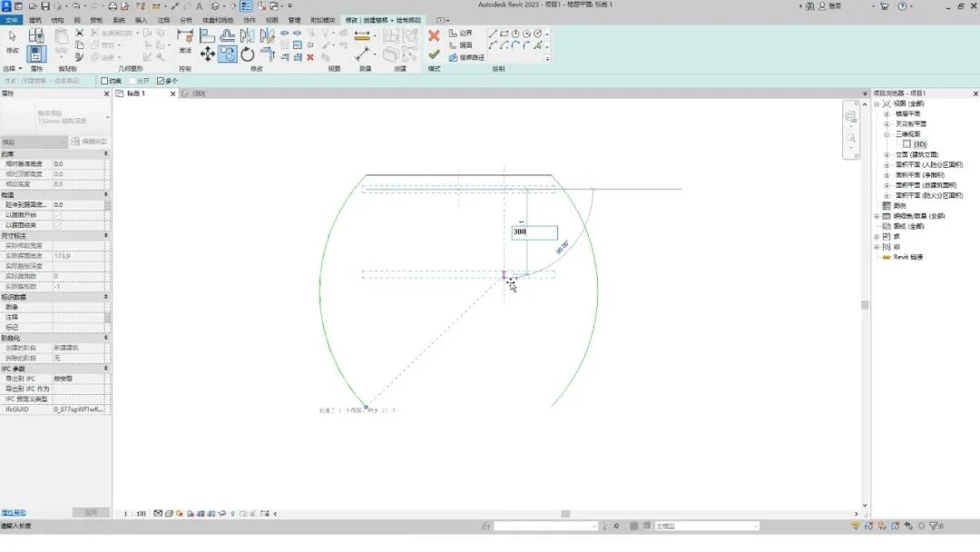The image size is (980, 552).
Task: Select the Aligned Dimension measure tool
Action: 362,35
